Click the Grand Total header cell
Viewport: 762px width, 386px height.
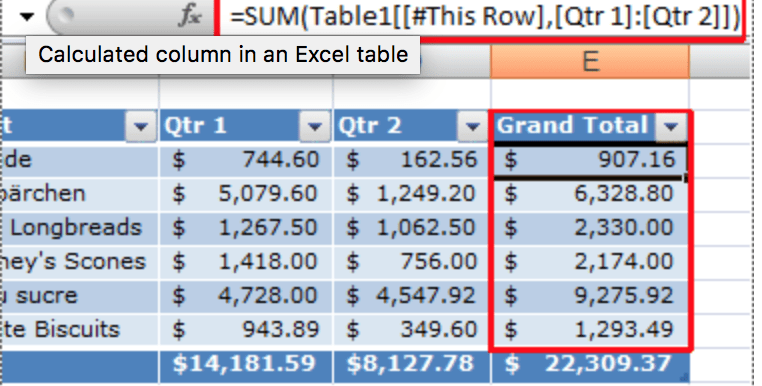(590, 126)
